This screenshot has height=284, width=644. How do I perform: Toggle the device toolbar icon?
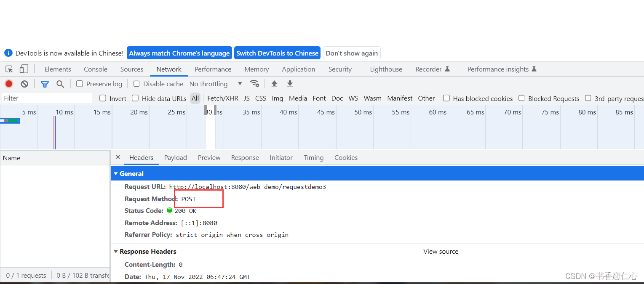(x=24, y=69)
